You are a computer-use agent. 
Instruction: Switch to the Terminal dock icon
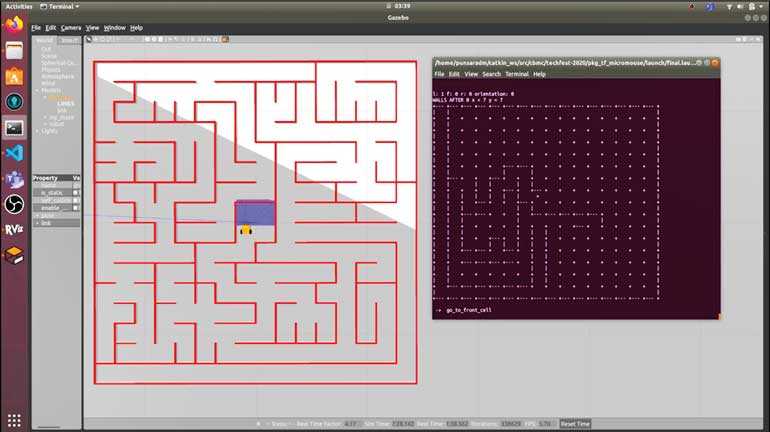point(14,127)
